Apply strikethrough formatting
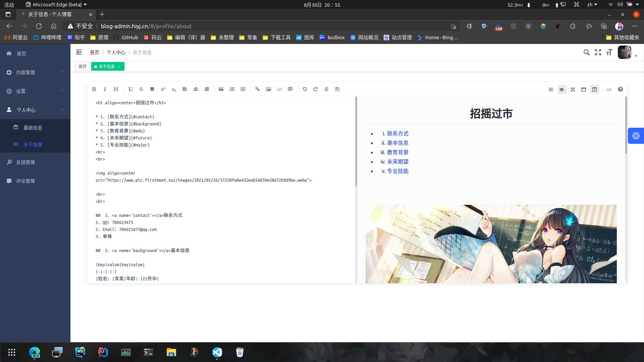644x362 pixels. pos(141,89)
